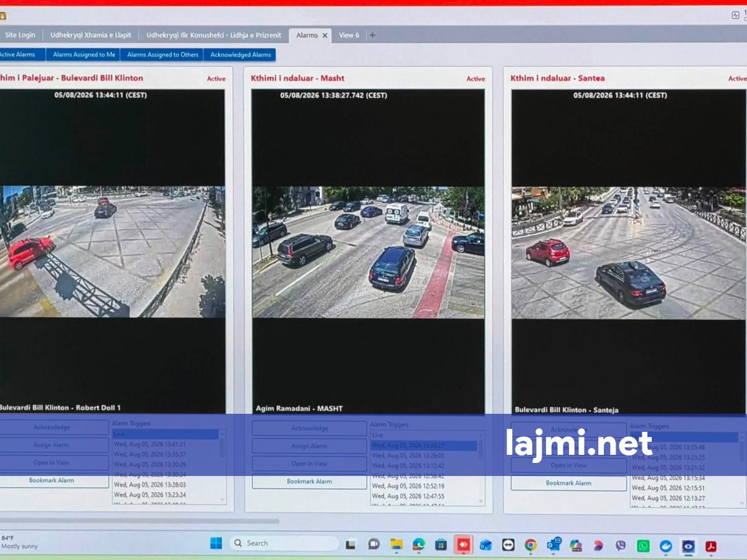Show Alarms Assigned to Me

pyautogui.click(x=84, y=55)
